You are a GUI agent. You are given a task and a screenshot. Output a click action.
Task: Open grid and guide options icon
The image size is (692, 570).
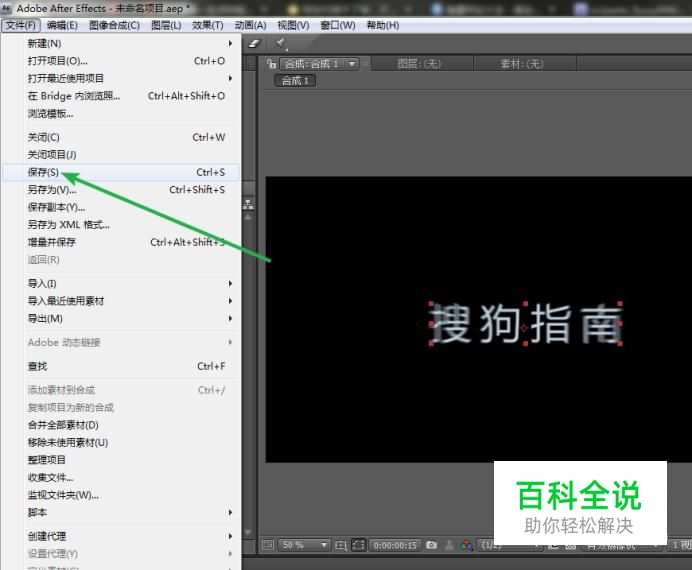coord(341,545)
